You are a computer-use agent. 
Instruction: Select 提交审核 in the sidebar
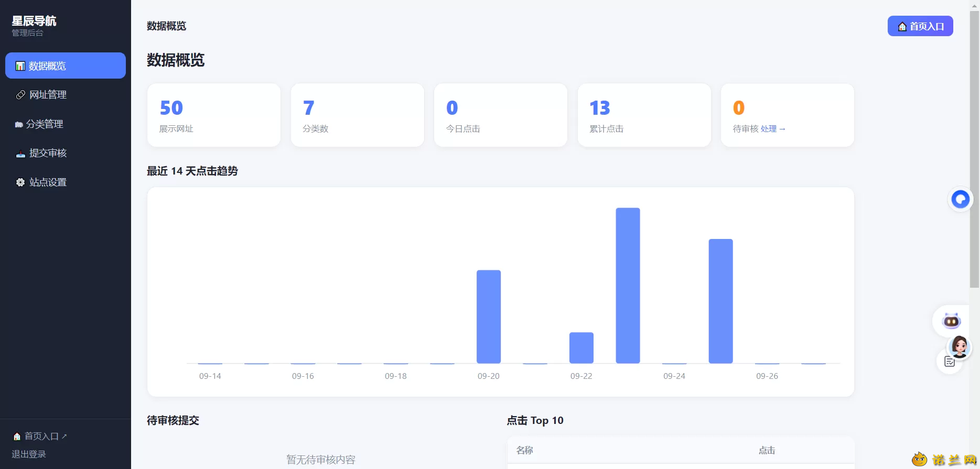point(66,153)
